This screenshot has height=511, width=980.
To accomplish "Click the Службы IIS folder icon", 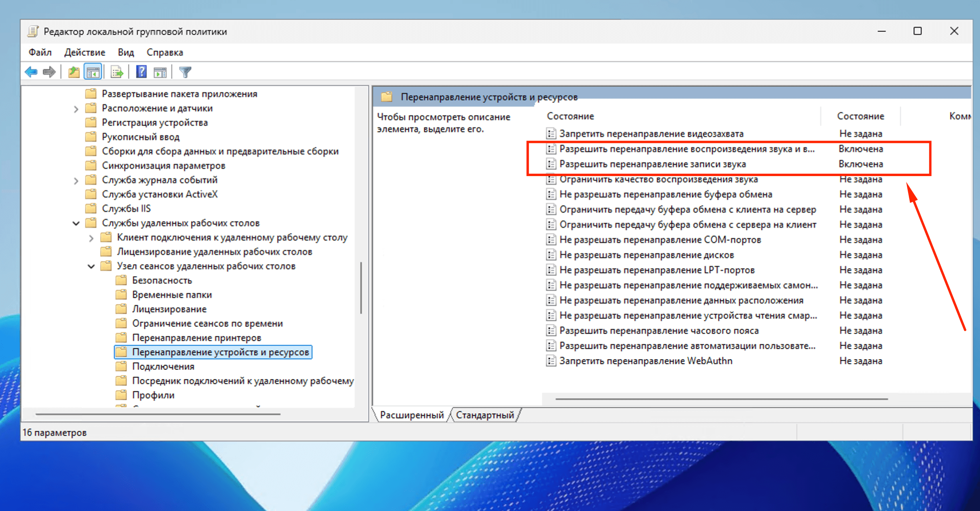I will (91, 208).
